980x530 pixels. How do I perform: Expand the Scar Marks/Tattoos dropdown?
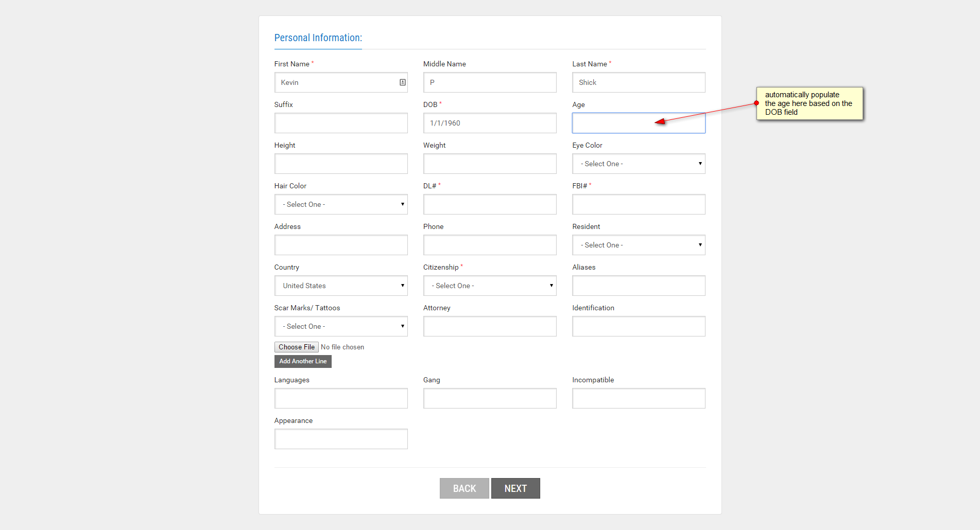(x=341, y=326)
